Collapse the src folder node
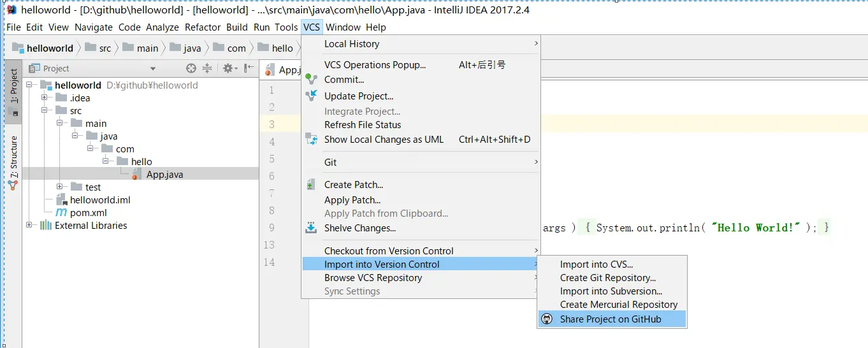 [x=45, y=110]
